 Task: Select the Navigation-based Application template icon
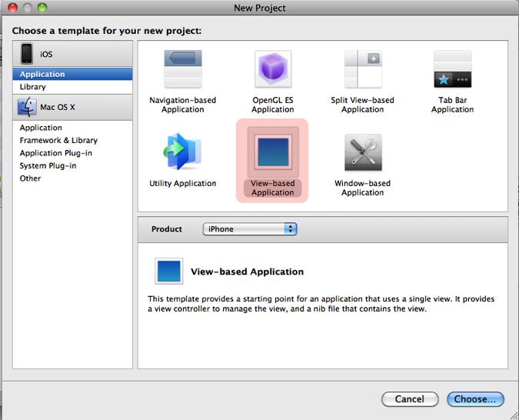183,69
